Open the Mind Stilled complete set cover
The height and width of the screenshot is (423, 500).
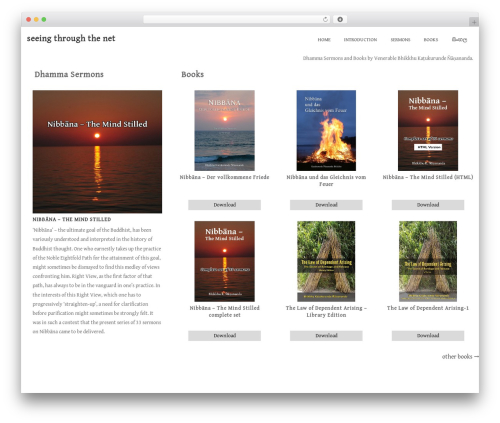(224, 261)
